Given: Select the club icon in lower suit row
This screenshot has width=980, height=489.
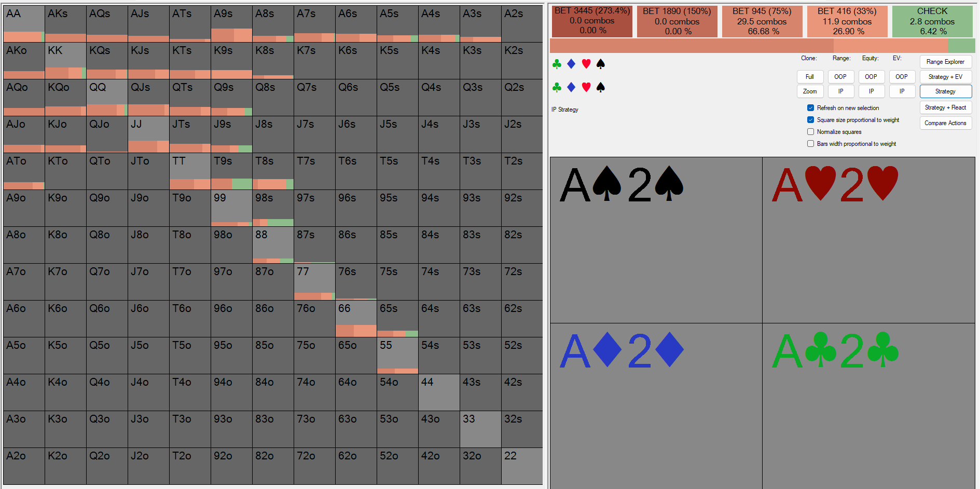Looking at the screenshot, I should tap(557, 87).
